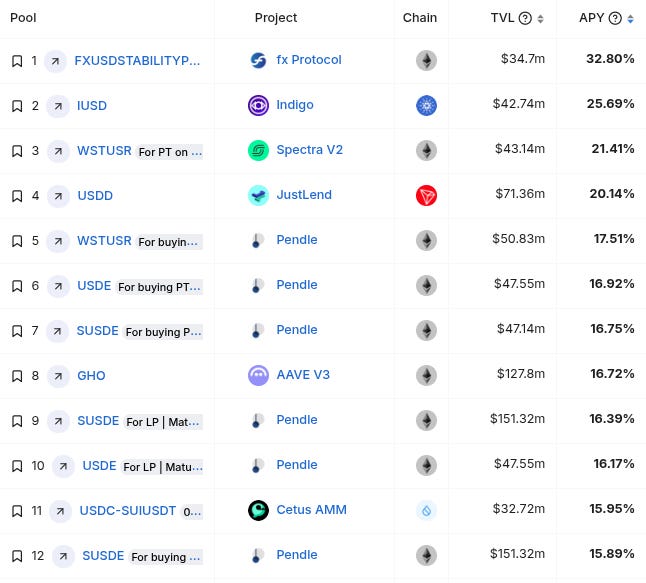Click the $71.36m TVL value
The width and height of the screenshot is (646, 583).
pyautogui.click(x=520, y=194)
